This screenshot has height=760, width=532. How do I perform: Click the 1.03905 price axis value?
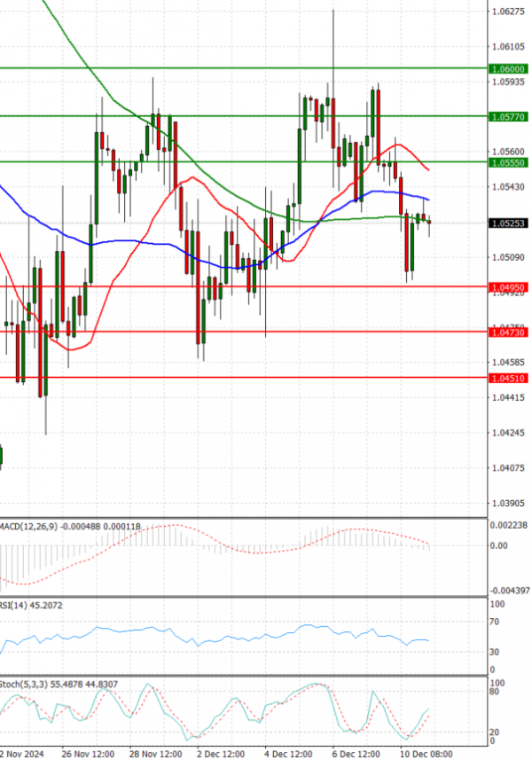click(508, 504)
